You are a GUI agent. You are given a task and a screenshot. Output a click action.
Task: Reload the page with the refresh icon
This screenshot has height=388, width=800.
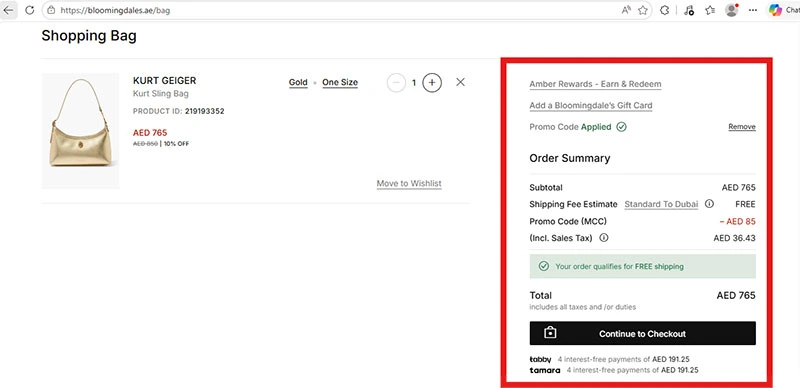pyautogui.click(x=30, y=10)
